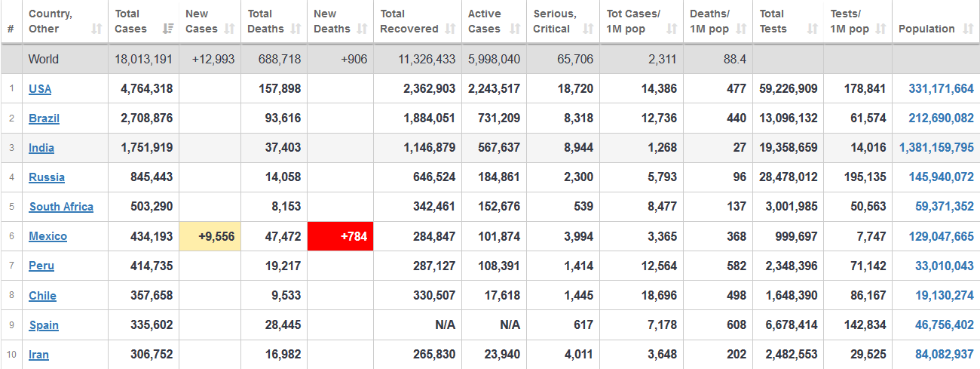The image size is (980, 369).
Task: Select Brazil total recovered 1,884,051
Action: point(429,118)
